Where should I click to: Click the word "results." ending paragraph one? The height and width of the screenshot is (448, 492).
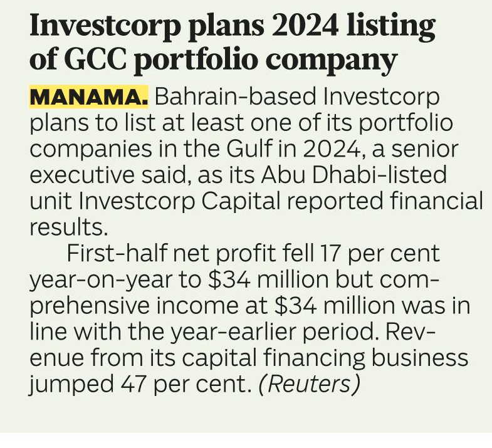69,227
